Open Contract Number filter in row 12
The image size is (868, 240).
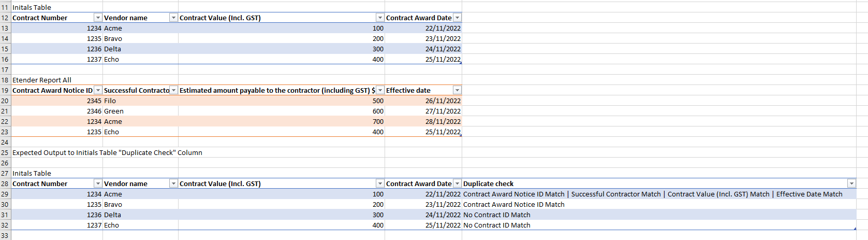pyautogui.click(x=98, y=18)
